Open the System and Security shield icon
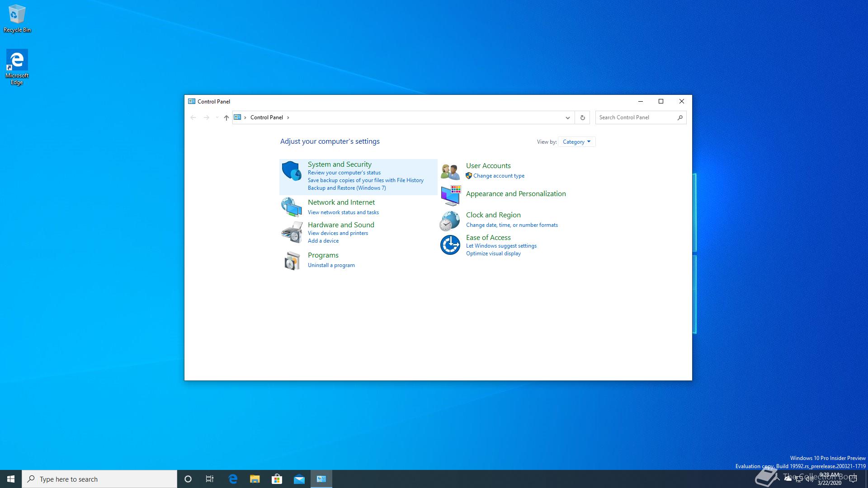Image resolution: width=868 pixels, height=488 pixels. point(292,171)
